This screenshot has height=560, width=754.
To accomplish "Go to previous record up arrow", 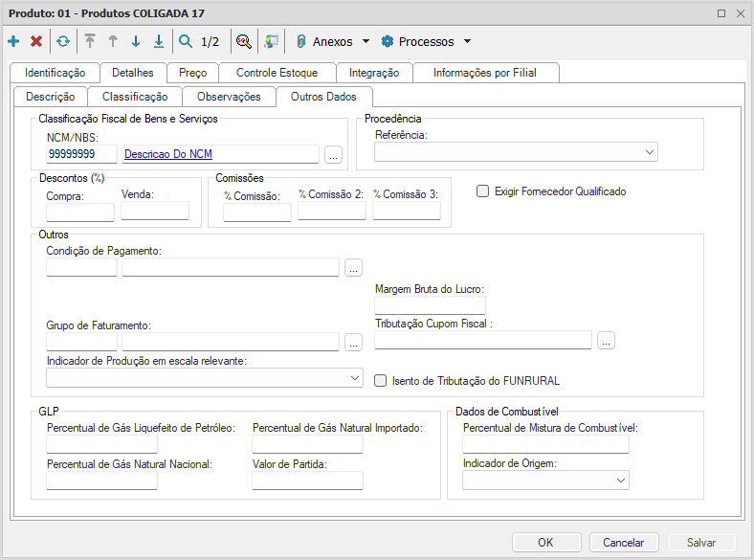I will [113, 42].
